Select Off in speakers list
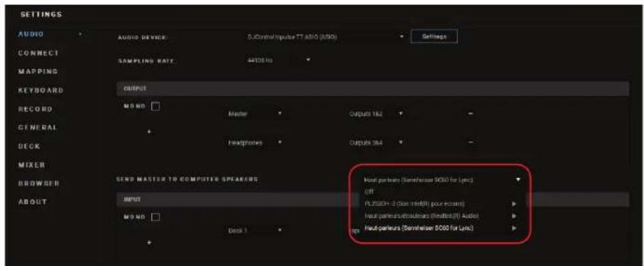The height and width of the screenshot is (266, 644). coord(368,191)
